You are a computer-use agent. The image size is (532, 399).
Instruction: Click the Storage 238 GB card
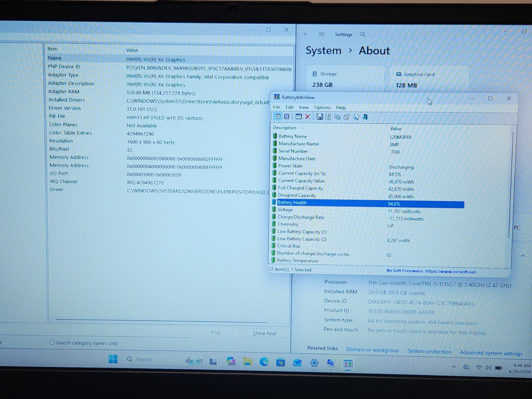pos(345,79)
